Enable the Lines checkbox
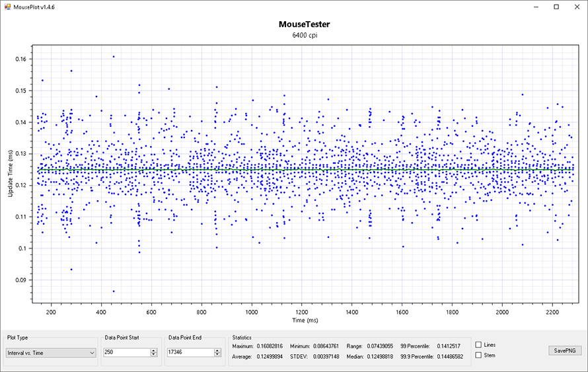 [478, 345]
